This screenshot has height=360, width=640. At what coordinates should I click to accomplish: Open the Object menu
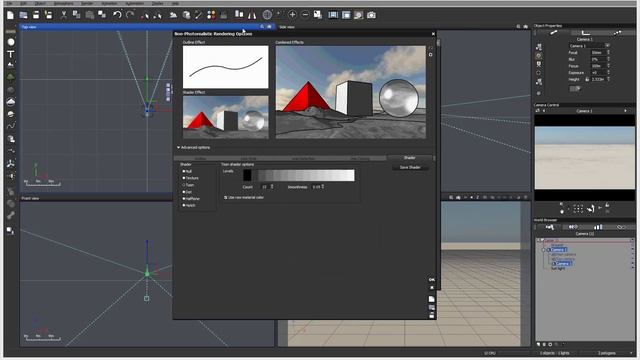point(40,3)
